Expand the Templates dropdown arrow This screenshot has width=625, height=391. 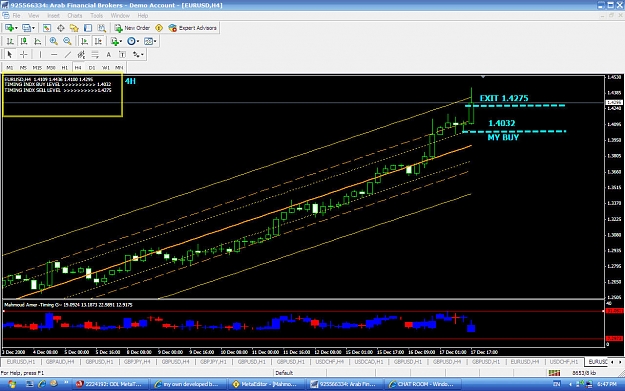[155, 41]
